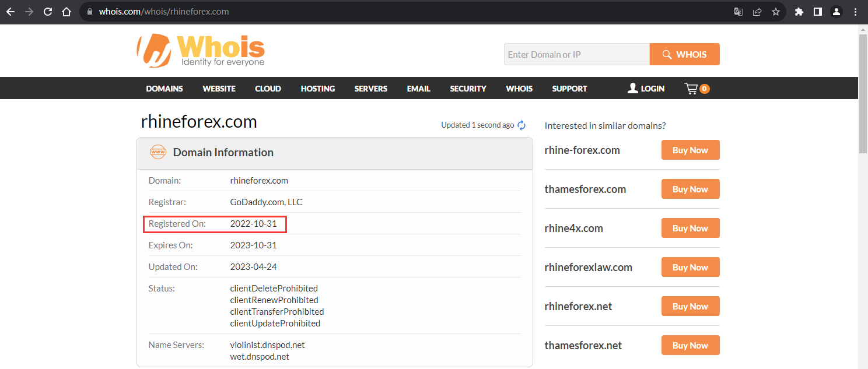Open the browser profile avatar icon
The image size is (868, 369).
[x=836, y=12]
